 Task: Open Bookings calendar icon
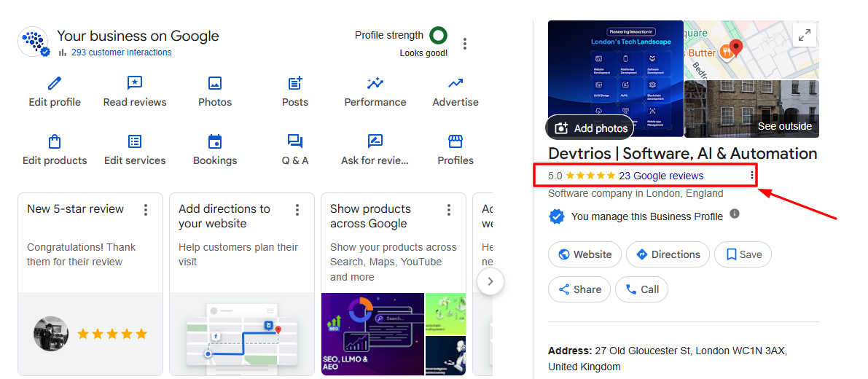click(x=215, y=141)
